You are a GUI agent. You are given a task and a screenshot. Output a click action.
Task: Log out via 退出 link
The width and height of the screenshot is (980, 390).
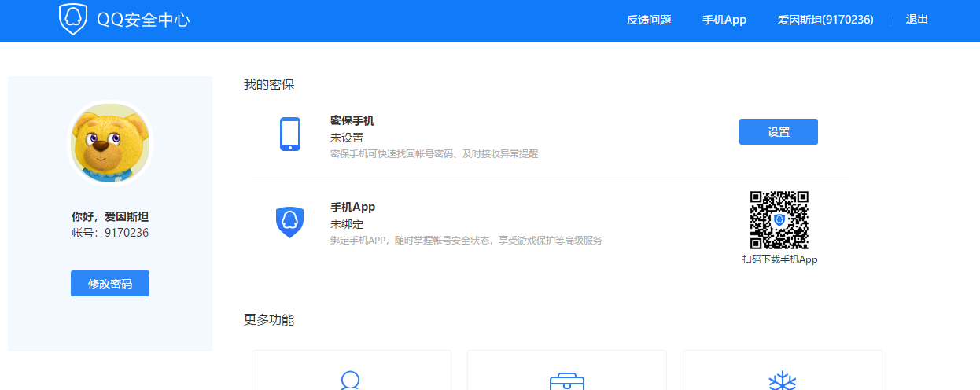click(x=917, y=20)
